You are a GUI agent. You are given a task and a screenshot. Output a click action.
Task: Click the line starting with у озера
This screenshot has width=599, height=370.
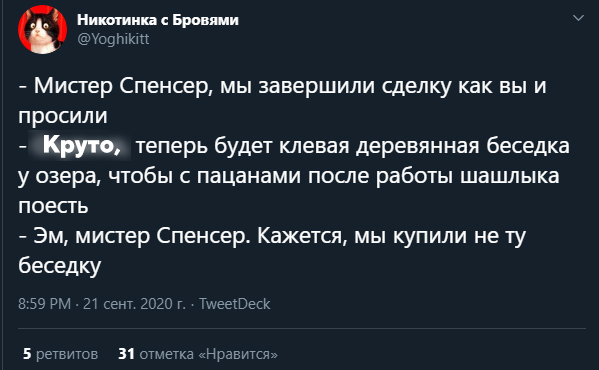pyautogui.click(x=289, y=176)
